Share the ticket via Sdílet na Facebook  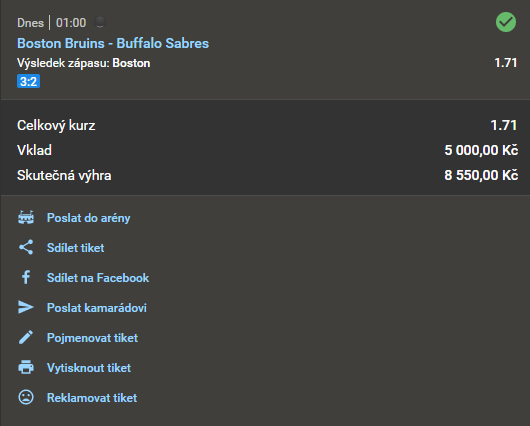click(x=98, y=278)
